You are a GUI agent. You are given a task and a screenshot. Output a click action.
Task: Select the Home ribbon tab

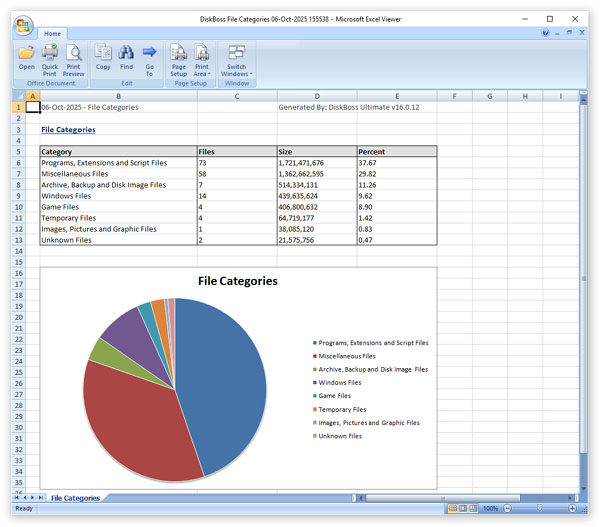pyautogui.click(x=52, y=34)
